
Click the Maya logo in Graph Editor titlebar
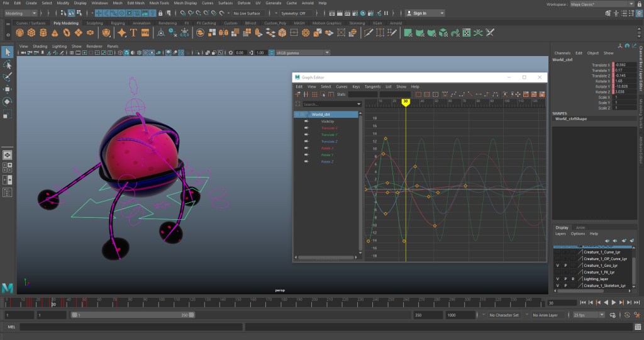(297, 77)
